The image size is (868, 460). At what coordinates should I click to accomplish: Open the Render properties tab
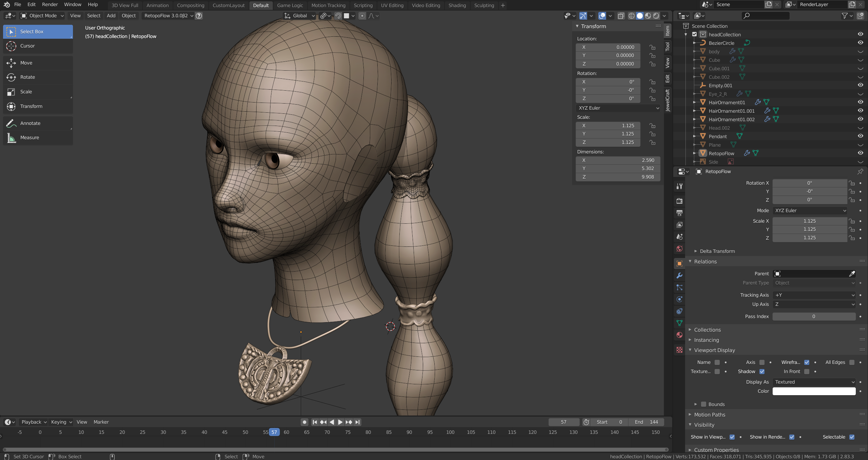click(679, 201)
